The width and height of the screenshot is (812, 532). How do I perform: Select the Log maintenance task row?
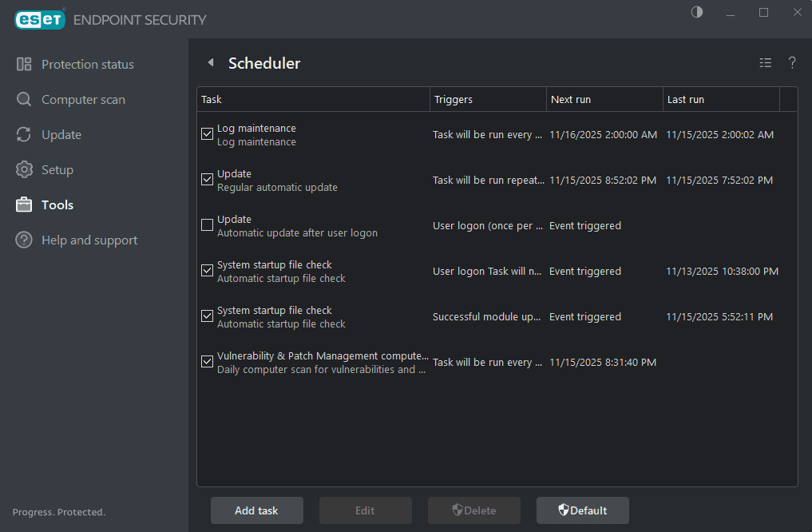(x=497, y=135)
